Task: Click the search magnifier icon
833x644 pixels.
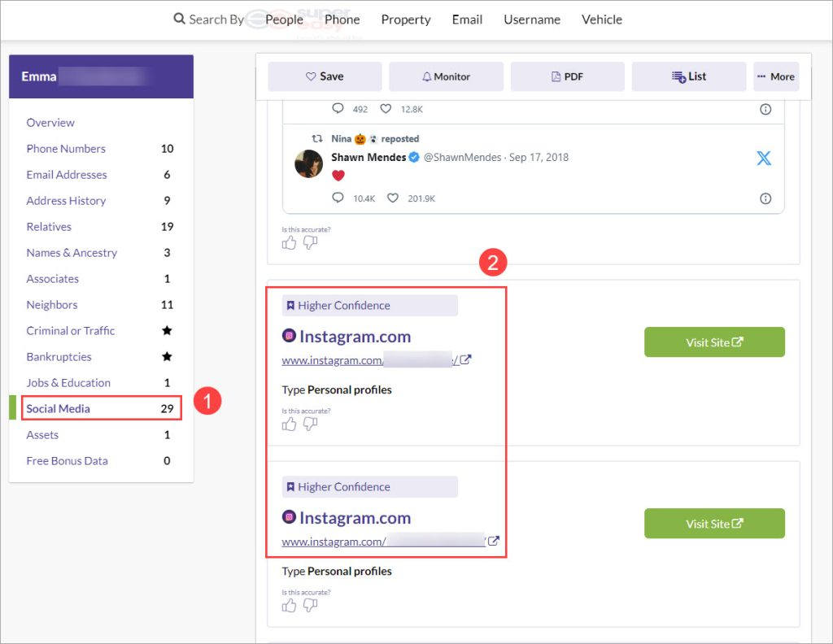Action: coord(179,20)
